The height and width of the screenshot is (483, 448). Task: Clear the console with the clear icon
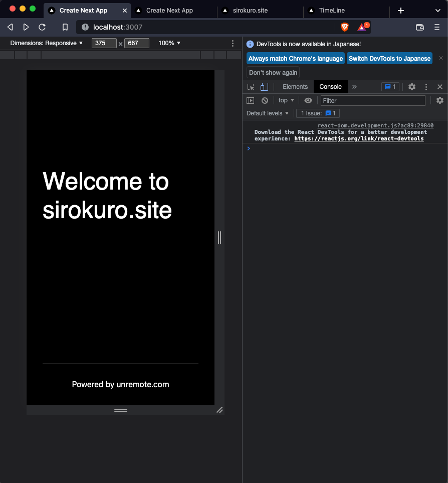click(265, 100)
